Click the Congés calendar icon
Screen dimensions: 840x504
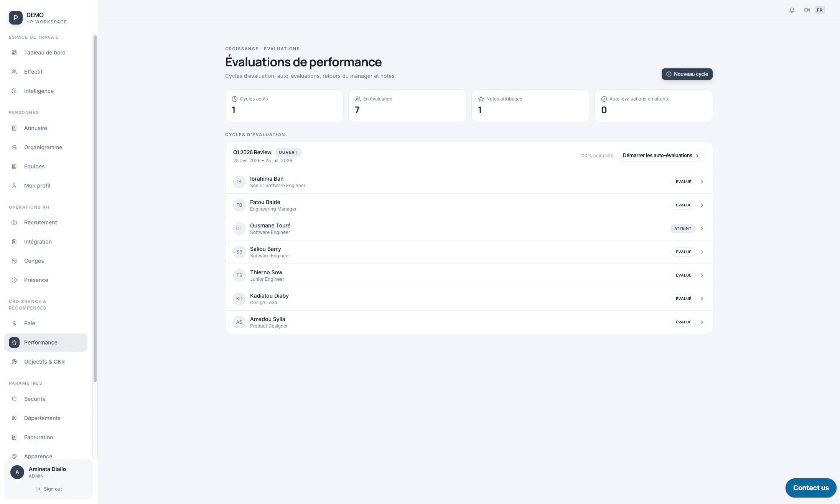(x=14, y=261)
